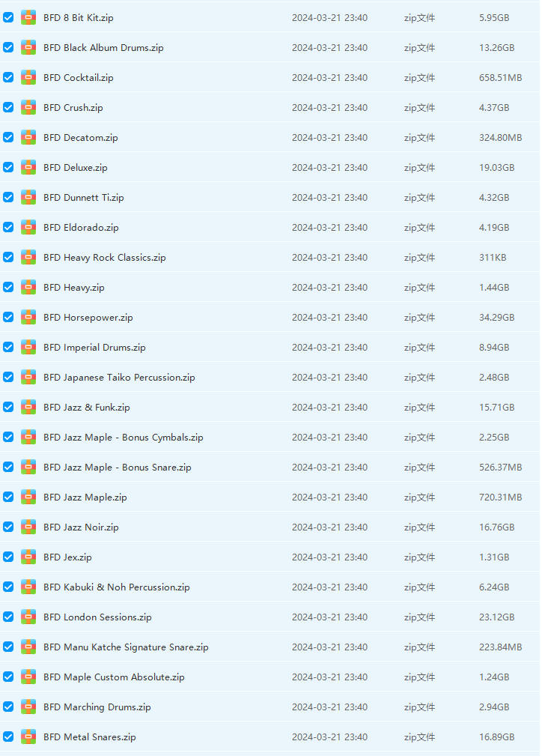Click the zip icon for BFD London Sessions.zip
Image resolution: width=542 pixels, height=756 pixels.
[x=28, y=617]
